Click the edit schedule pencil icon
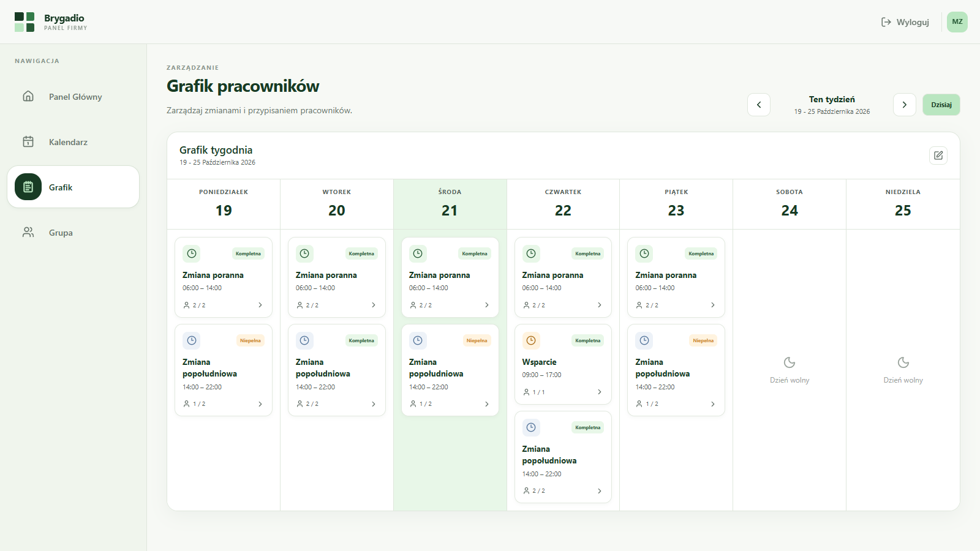This screenshot has height=551, width=980. click(938, 156)
